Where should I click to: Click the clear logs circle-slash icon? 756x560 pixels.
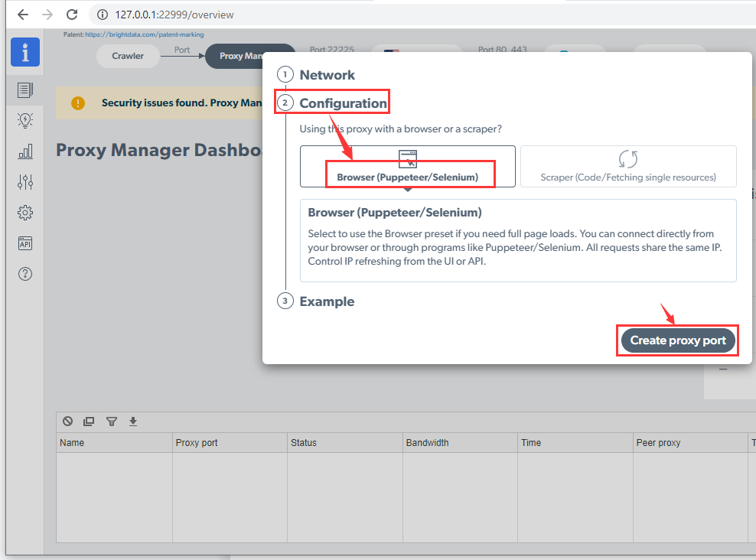click(68, 422)
